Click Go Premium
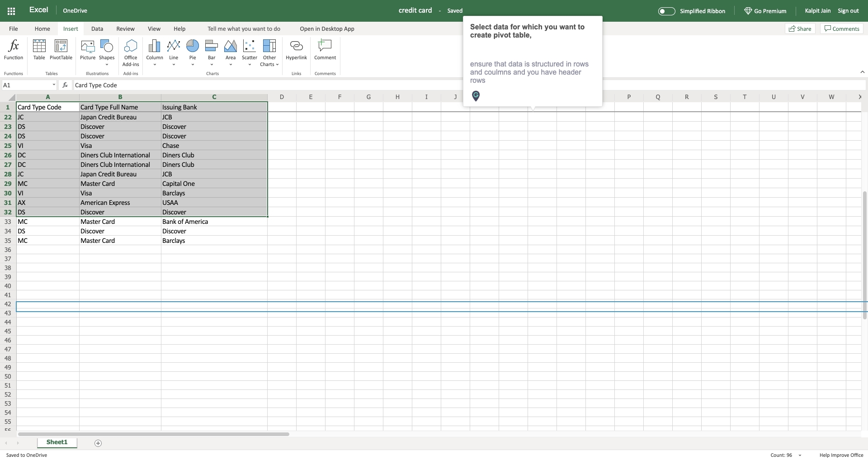 pos(765,11)
